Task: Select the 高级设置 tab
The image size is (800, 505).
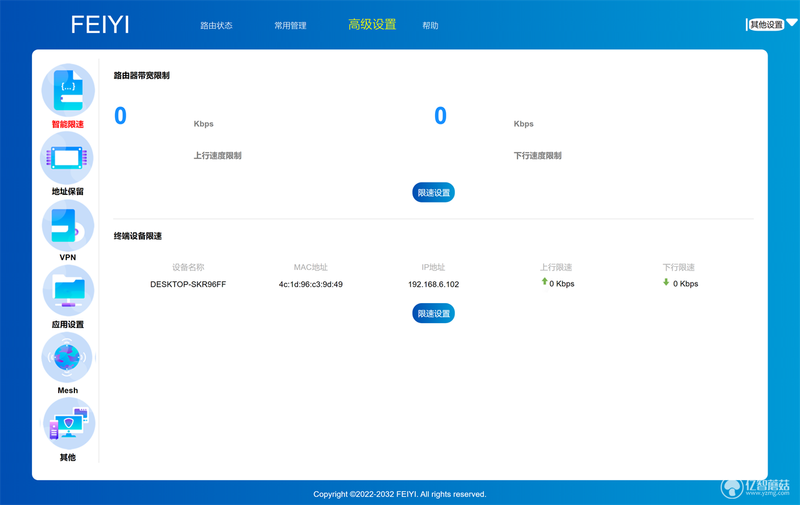Action: click(x=372, y=24)
